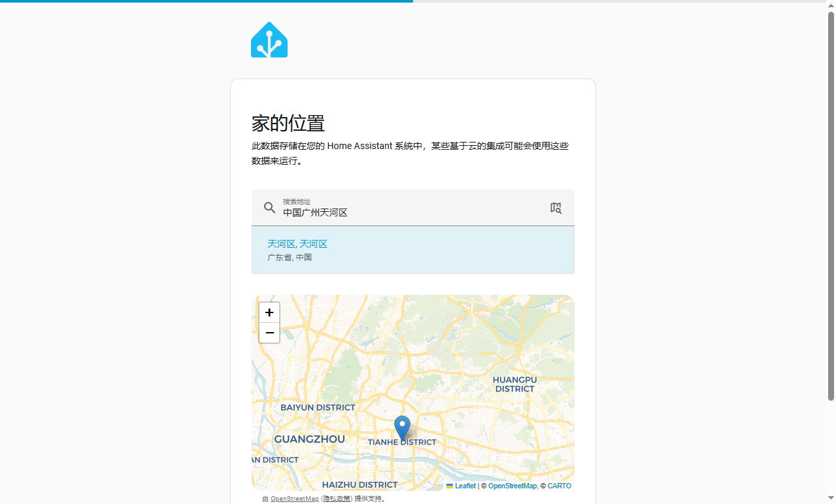Open the Leaflet attribution link
This screenshot has height=504, width=836.
pos(464,486)
